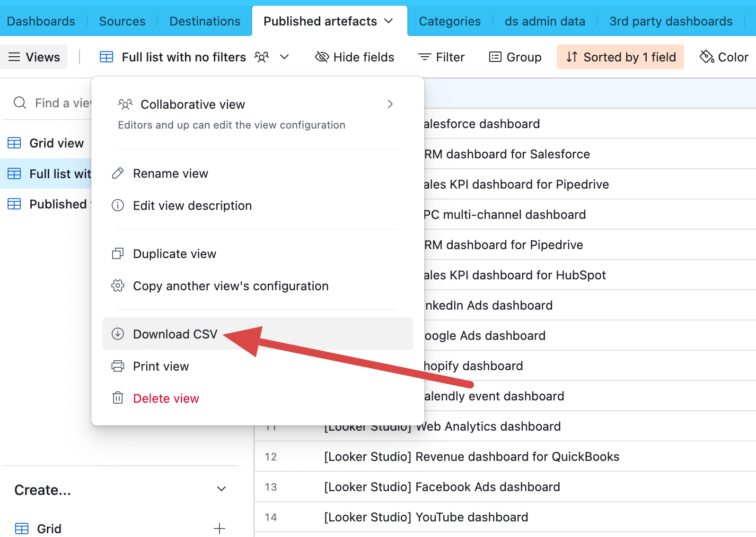Open the Categories tab

point(449,21)
